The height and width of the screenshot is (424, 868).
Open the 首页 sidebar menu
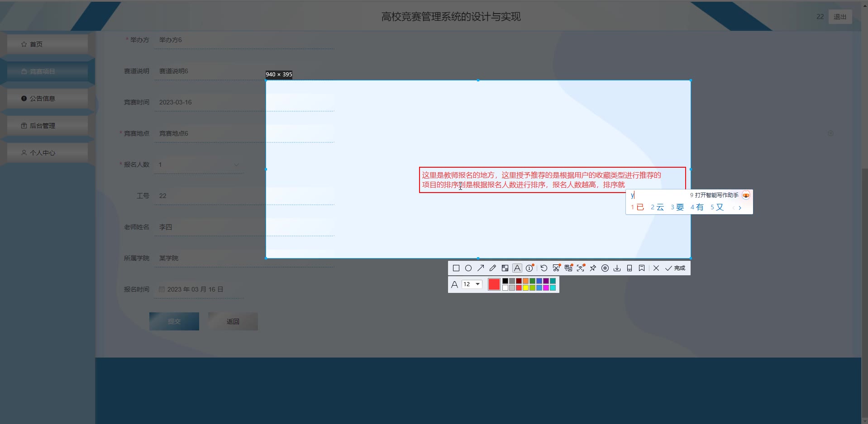pyautogui.click(x=48, y=44)
